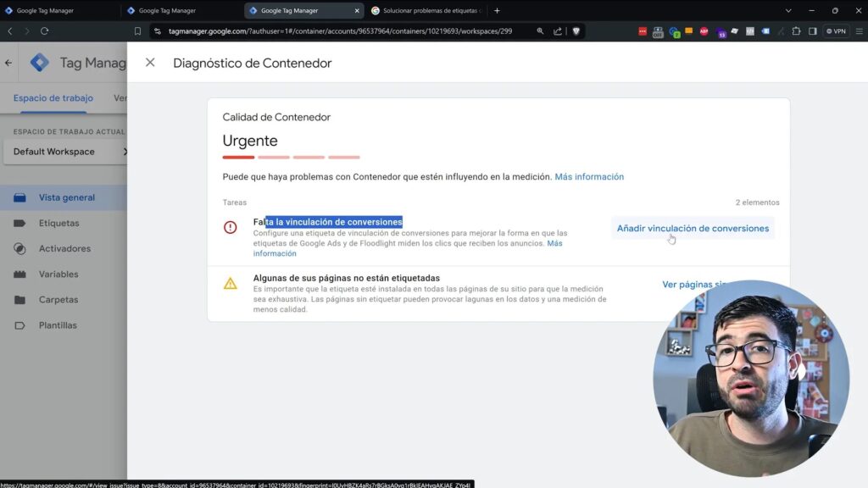This screenshot has height=488, width=868.
Task: Click the yellow warning triangle icon
Action: [x=231, y=283]
